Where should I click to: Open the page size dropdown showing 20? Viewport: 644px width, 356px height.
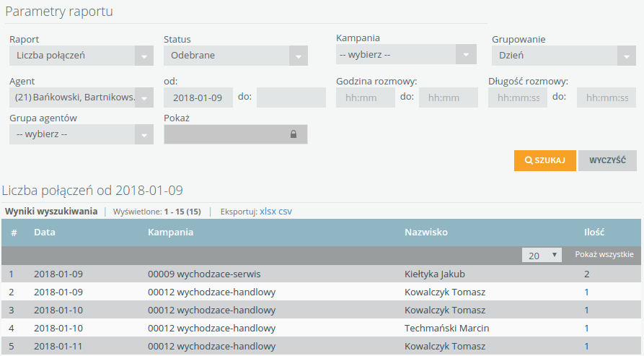click(x=542, y=256)
